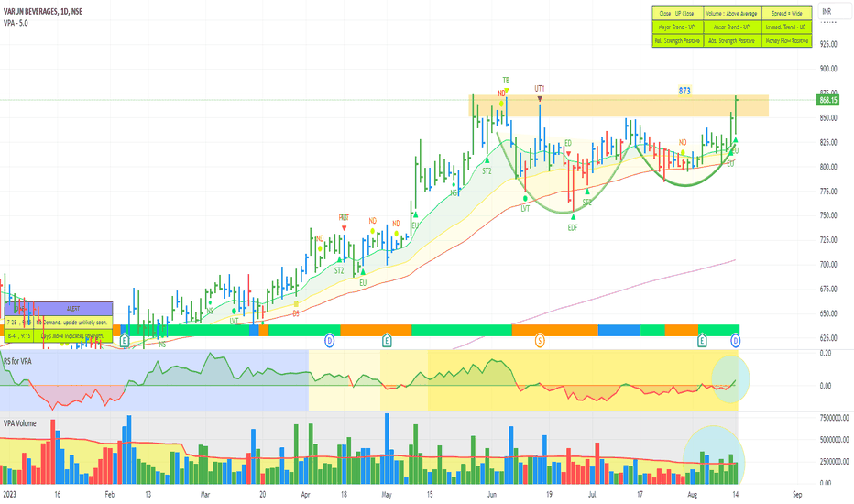Click the Sep date on time axis
This screenshot has width=854, height=504.
(x=797, y=495)
